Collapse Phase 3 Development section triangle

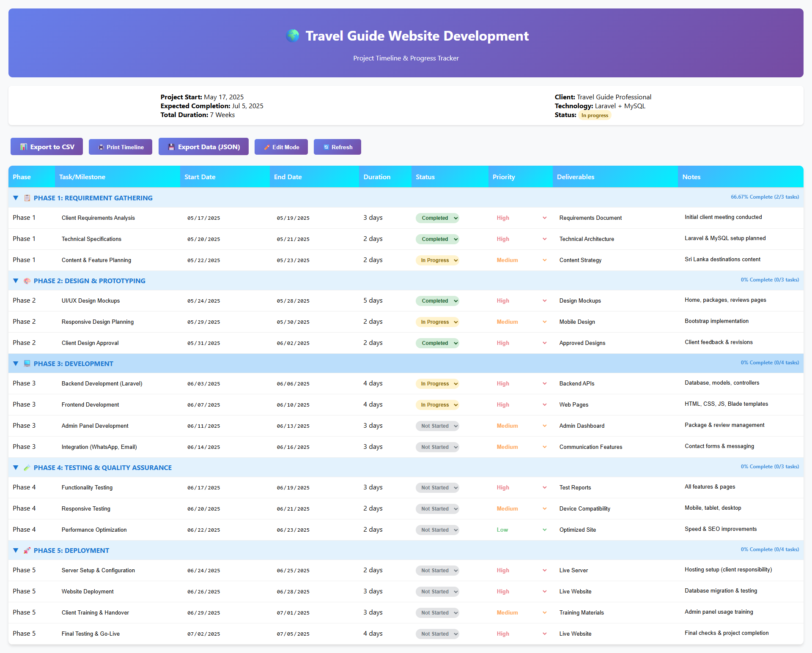[x=16, y=363]
